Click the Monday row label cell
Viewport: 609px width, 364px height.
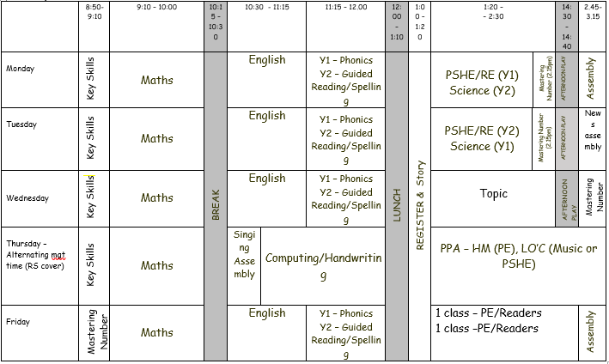40,80
